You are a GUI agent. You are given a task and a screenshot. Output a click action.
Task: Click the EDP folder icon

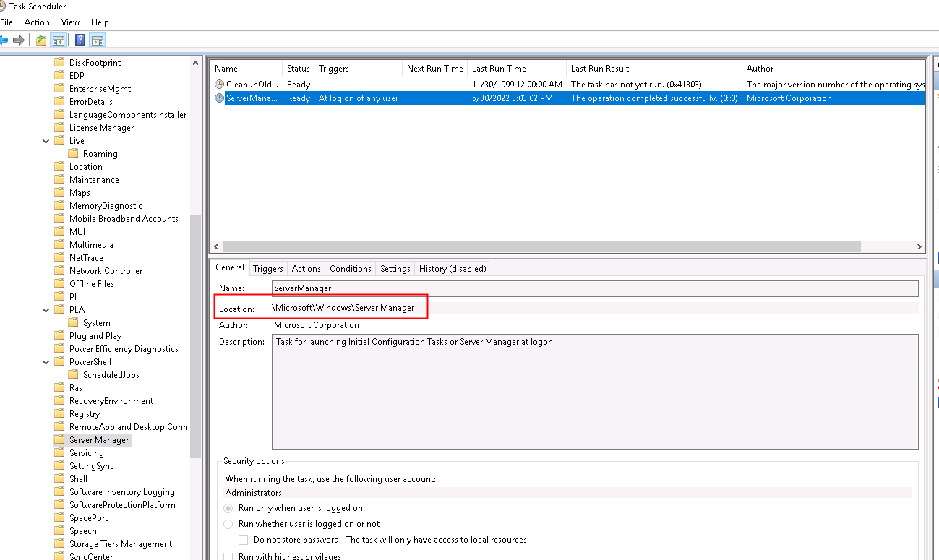(60, 76)
